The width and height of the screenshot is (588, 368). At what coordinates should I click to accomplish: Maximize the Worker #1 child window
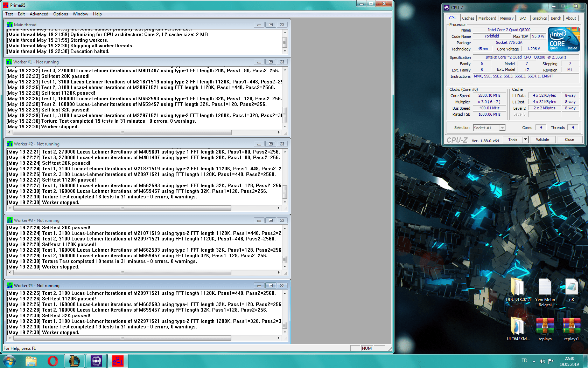[271, 62]
